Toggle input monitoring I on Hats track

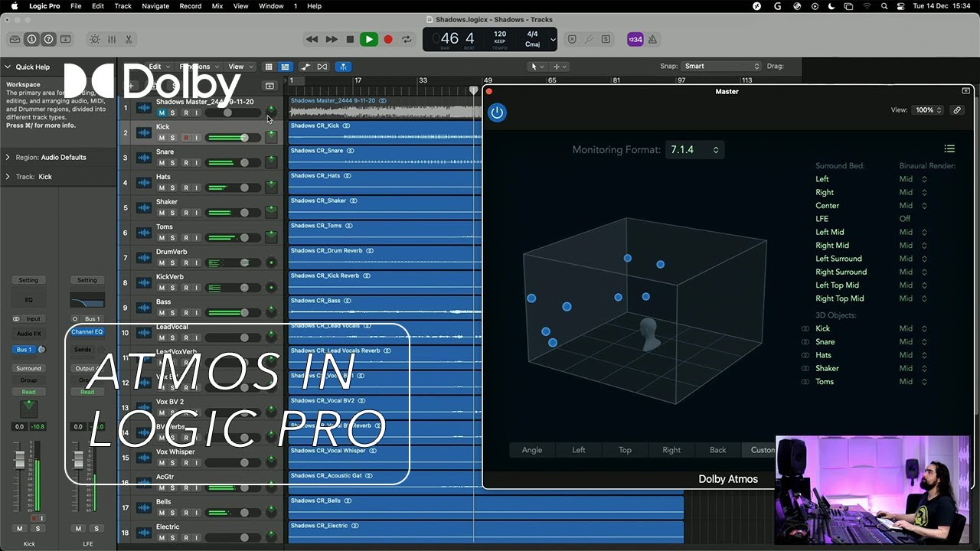tap(196, 187)
